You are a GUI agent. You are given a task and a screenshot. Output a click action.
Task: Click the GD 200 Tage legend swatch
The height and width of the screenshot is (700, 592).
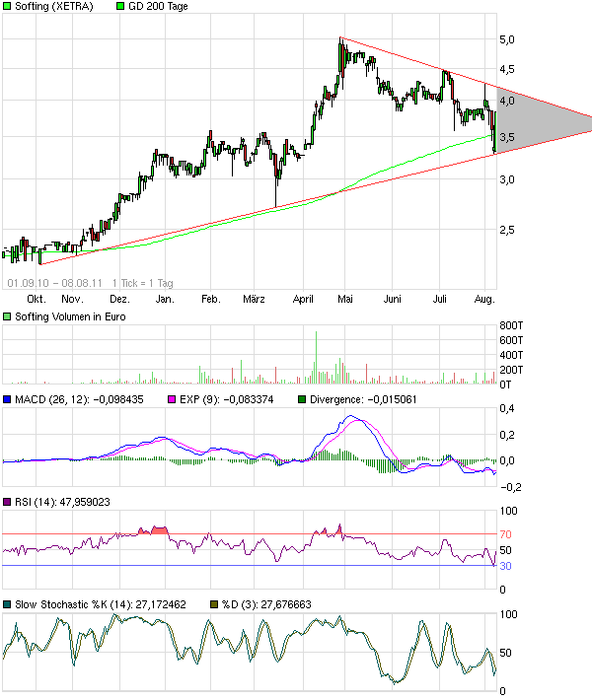(x=121, y=7)
